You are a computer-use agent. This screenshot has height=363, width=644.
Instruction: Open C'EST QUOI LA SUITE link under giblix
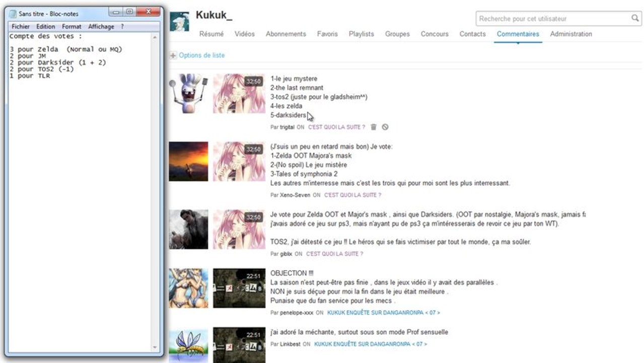point(335,254)
